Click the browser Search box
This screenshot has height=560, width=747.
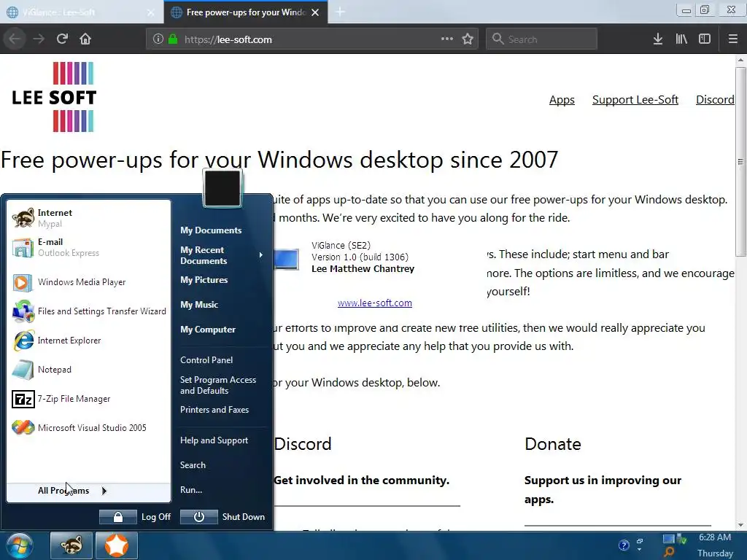coord(542,39)
